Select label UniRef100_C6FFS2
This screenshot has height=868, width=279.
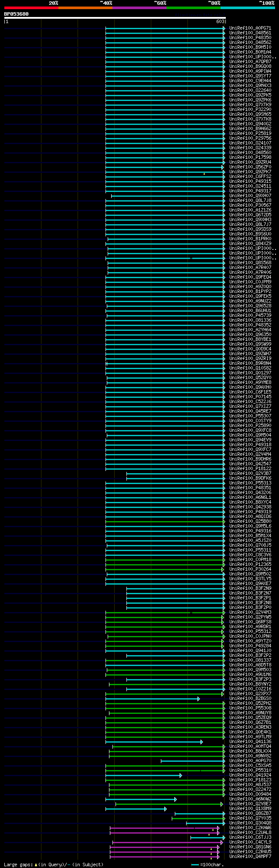250,177
